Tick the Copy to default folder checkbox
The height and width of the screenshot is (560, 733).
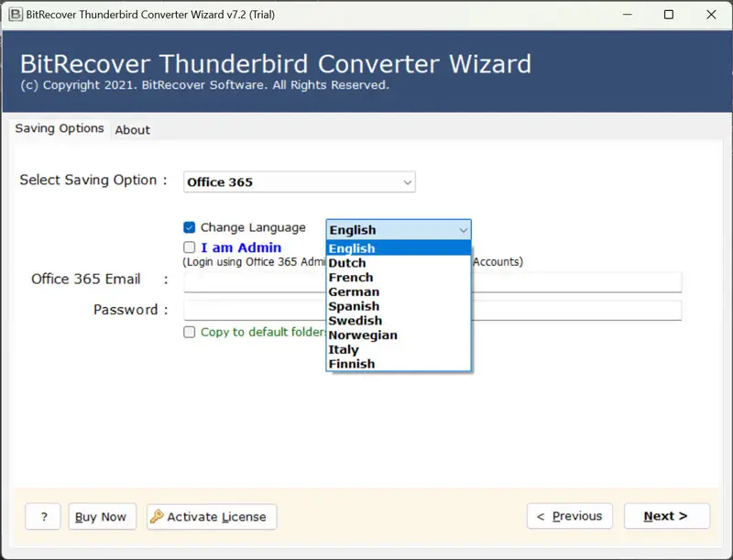click(190, 332)
